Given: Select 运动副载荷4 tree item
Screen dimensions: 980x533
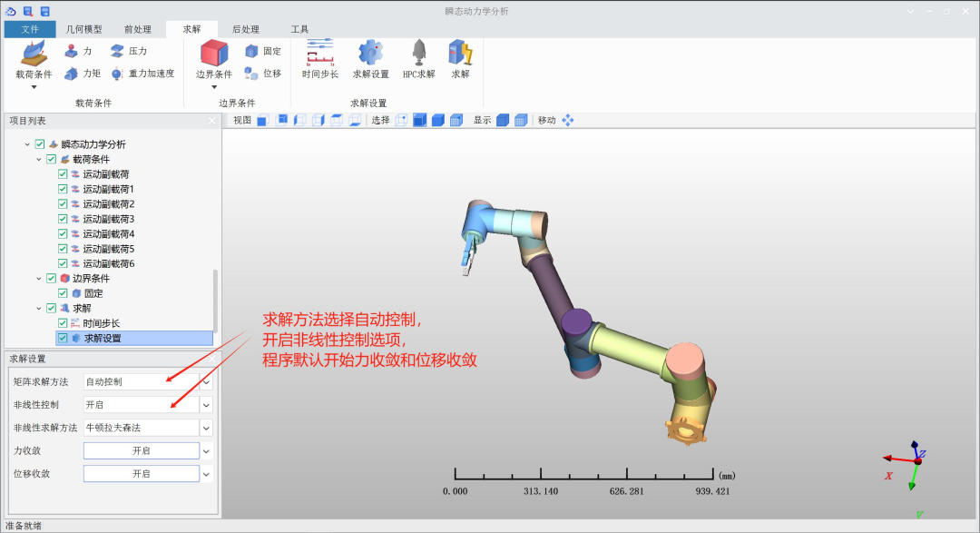Looking at the screenshot, I should [x=109, y=234].
